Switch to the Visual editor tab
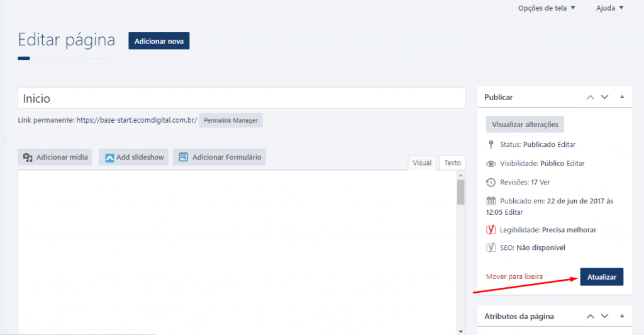The height and width of the screenshot is (335, 644). [x=422, y=162]
